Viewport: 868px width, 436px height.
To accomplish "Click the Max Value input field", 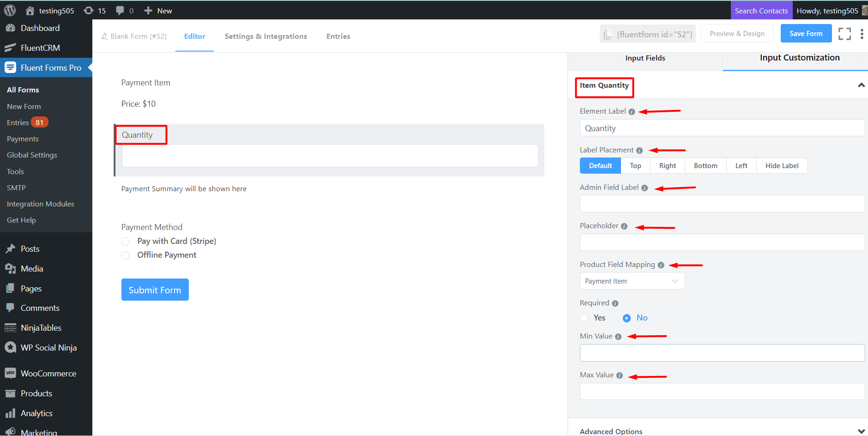I will [722, 392].
